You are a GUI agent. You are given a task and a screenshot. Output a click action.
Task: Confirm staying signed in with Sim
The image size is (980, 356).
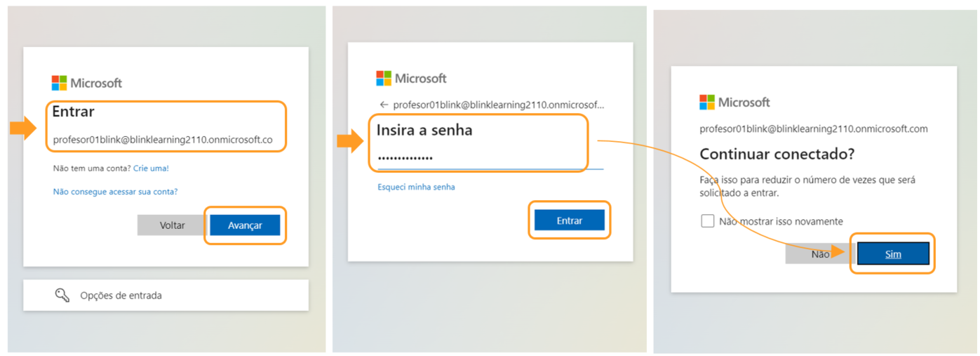(892, 254)
